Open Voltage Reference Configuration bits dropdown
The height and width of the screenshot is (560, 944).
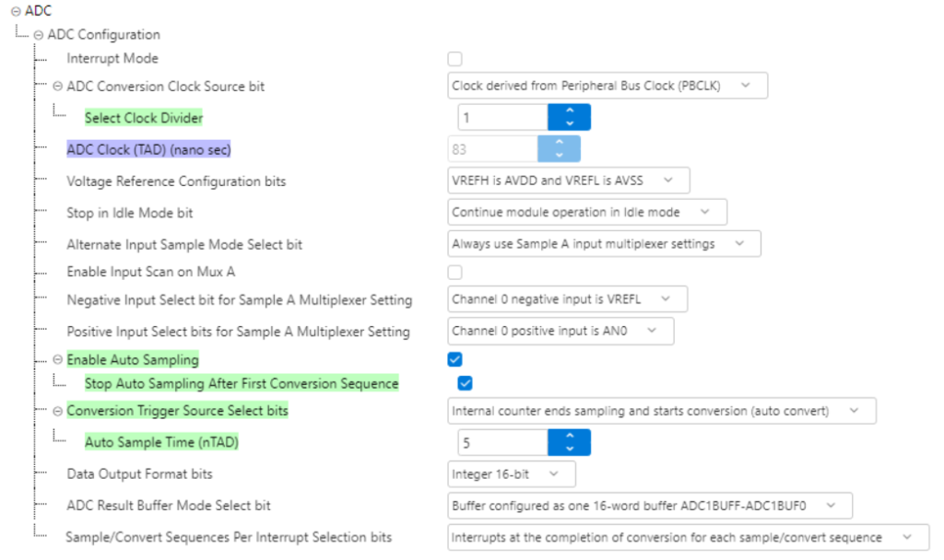coord(568,181)
